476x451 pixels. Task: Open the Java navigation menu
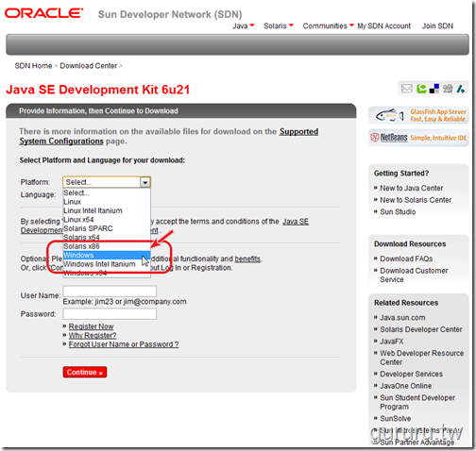coord(243,25)
